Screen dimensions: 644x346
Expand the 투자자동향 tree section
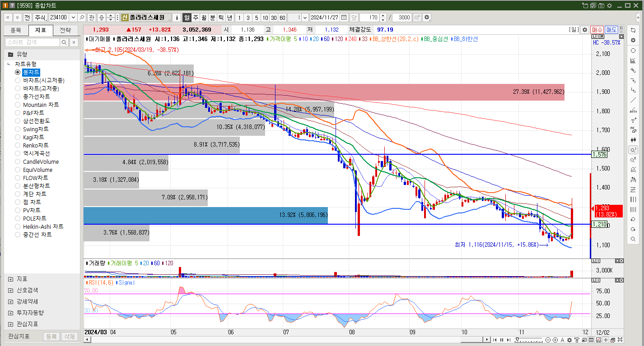point(10,313)
